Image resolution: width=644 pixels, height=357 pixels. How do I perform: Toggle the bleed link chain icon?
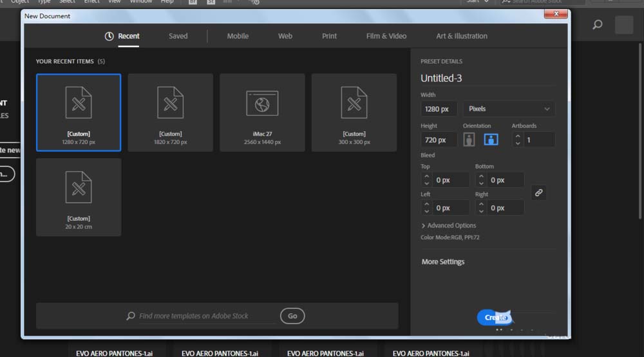tap(538, 193)
